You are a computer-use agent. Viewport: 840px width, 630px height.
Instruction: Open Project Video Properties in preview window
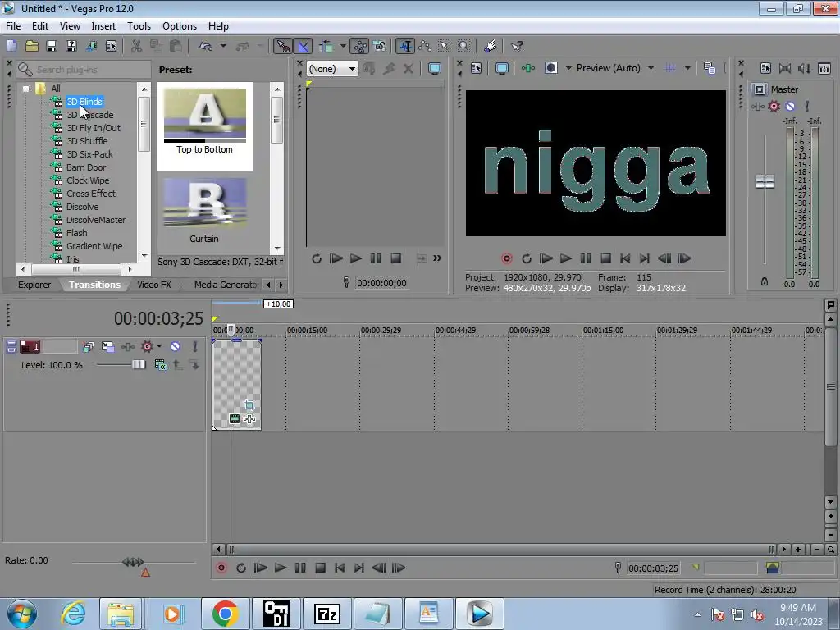click(477, 68)
